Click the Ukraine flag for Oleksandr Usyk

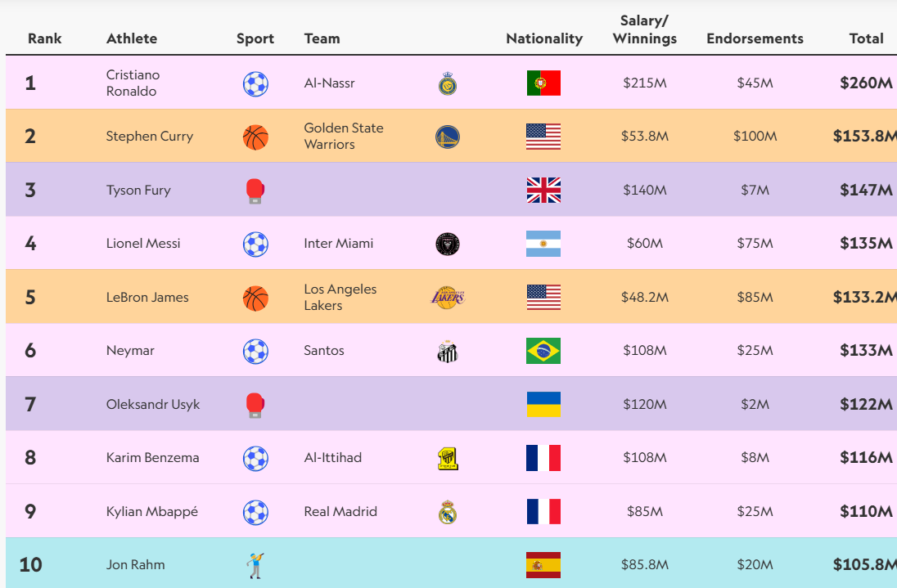pos(543,405)
